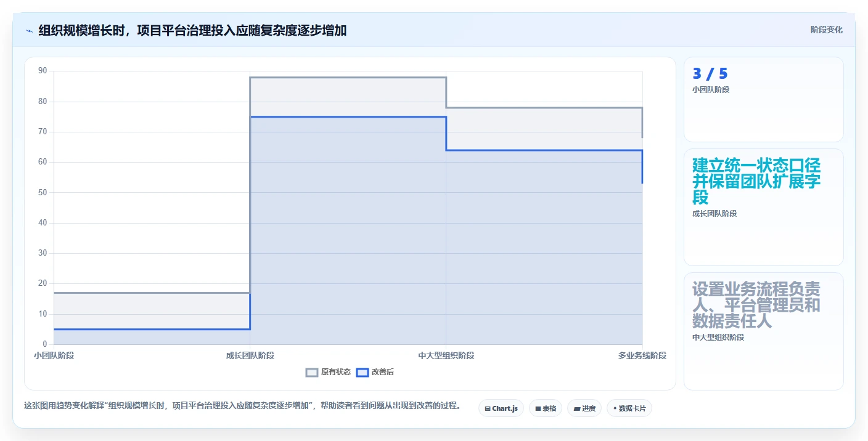This screenshot has height=441, width=868.
Task: Click the 多业务线阶段 x-axis label
Action: (642, 355)
